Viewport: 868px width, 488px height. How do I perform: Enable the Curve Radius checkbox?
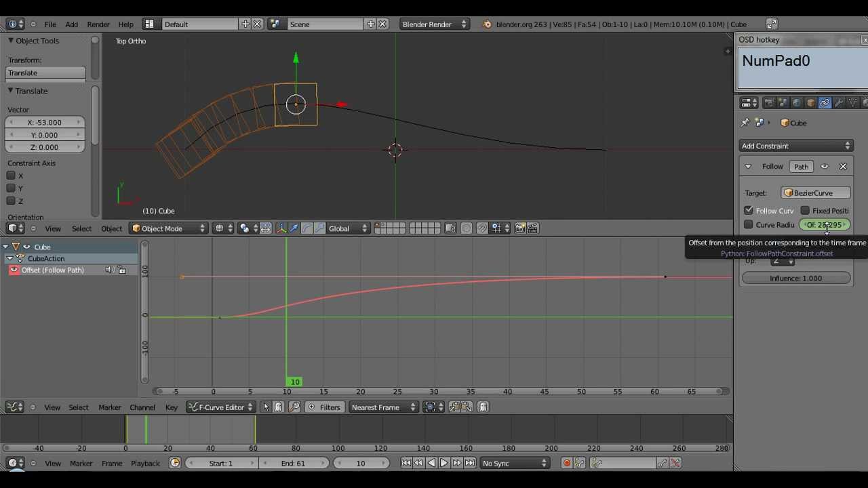(x=749, y=224)
